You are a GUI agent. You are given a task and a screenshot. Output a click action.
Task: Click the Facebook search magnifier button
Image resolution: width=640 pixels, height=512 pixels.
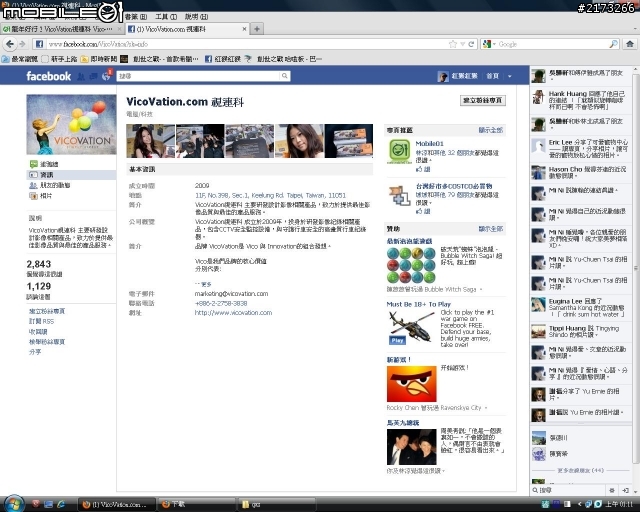284,76
